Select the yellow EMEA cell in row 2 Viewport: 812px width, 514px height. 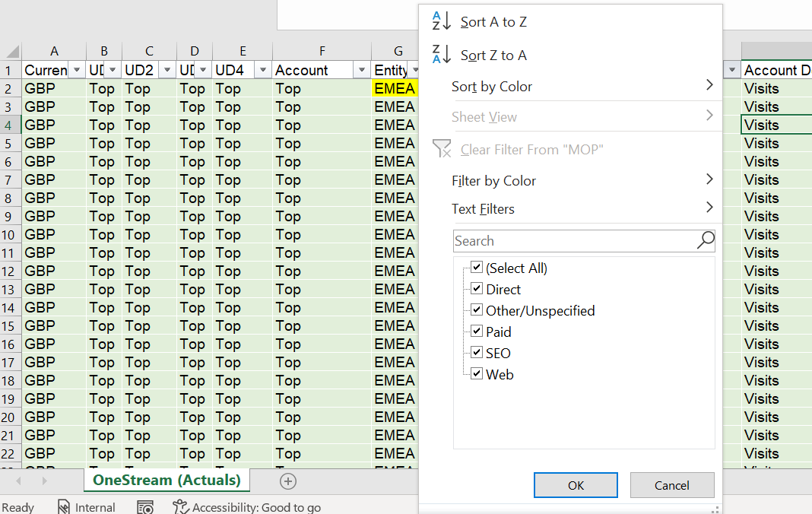(395, 89)
